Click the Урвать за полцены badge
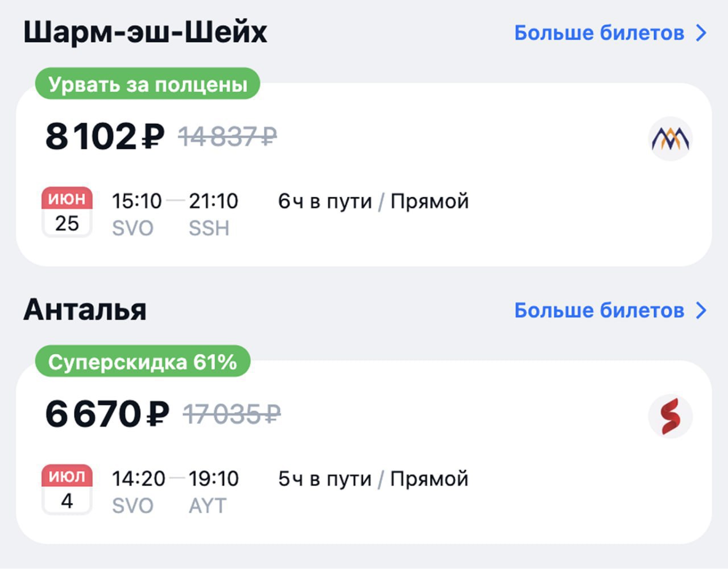Image resolution: width=728 pixels, height=569 pixels. (147, 84)
